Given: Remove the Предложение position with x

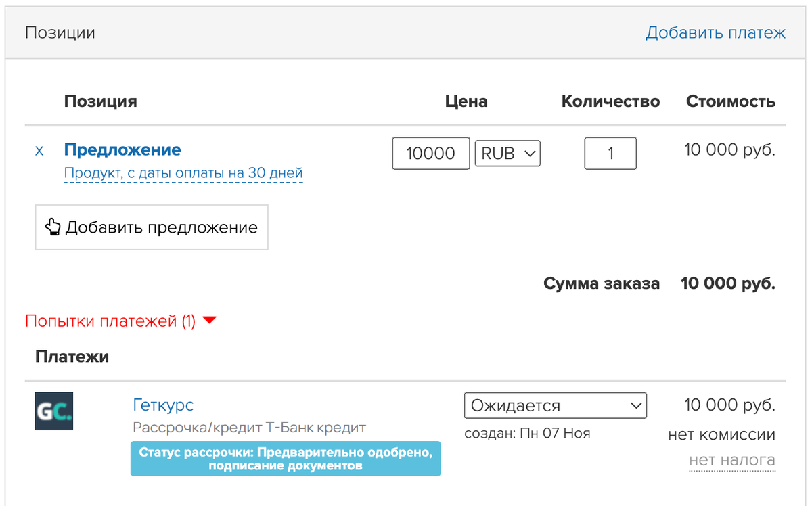Looking at the screenshot, I should (39, 151).
